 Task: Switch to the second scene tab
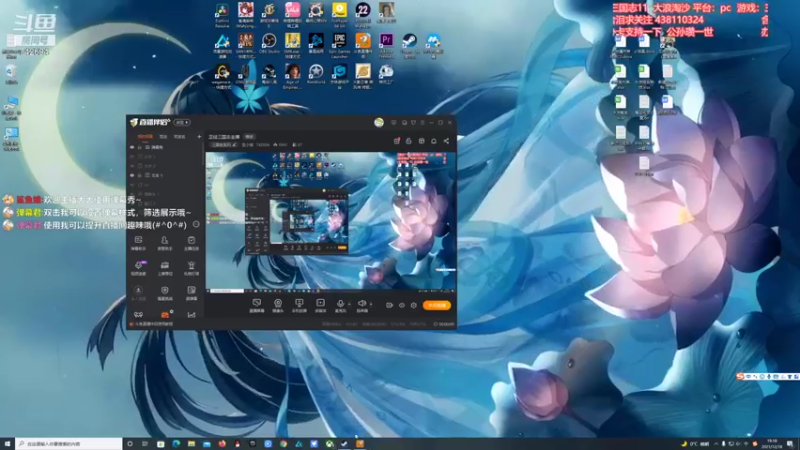tap(163, 137)
